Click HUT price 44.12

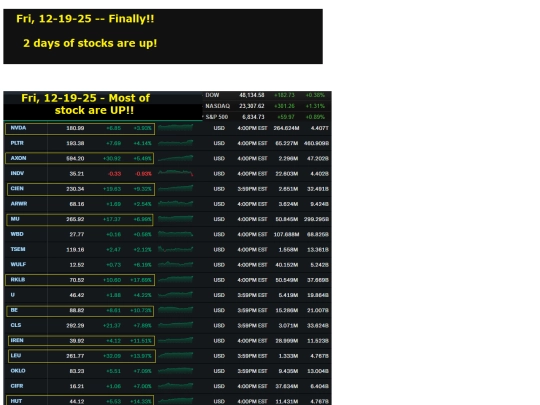click(77, 401)
